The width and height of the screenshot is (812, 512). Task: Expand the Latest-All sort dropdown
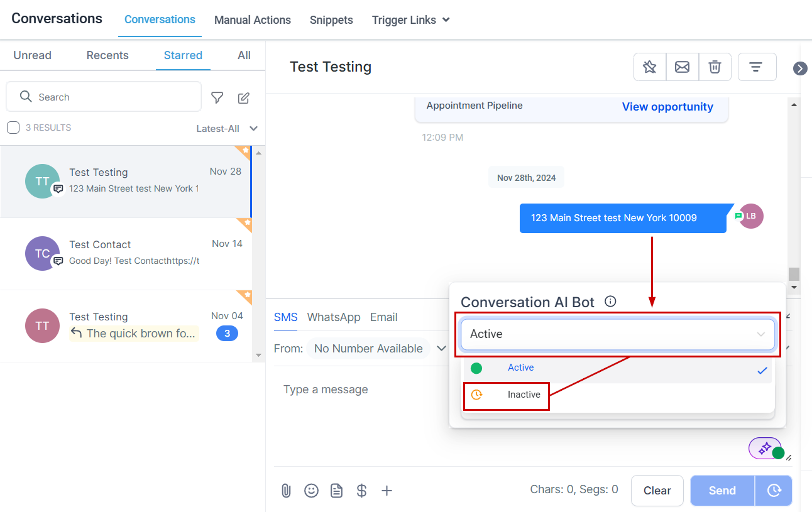click(x=227, y=129)
